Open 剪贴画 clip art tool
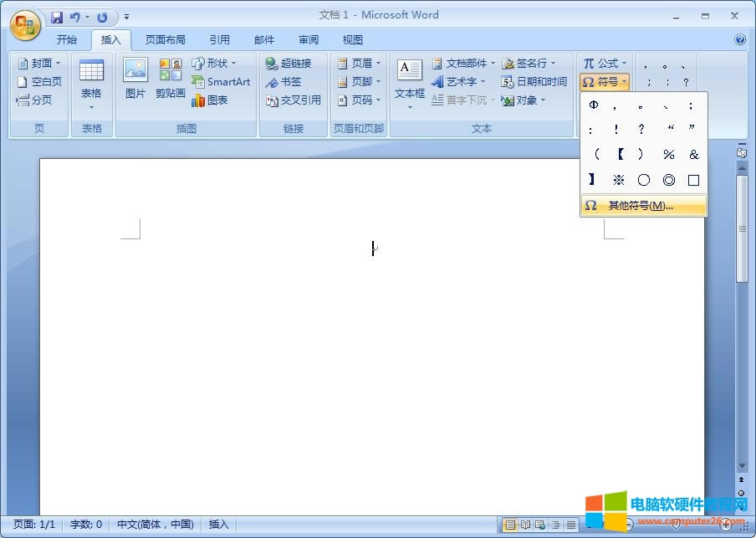Image resolution: width=756 pixels, height=538 pixels. (171, 79)
